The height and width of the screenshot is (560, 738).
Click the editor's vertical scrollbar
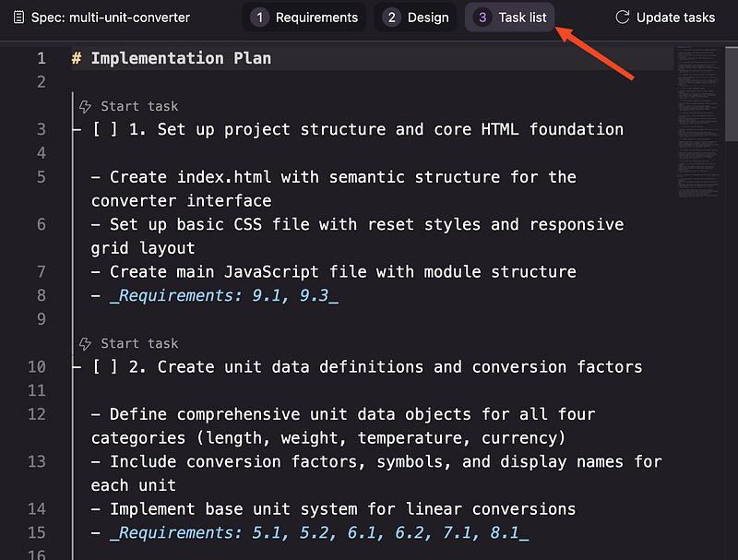click(732, 92)
